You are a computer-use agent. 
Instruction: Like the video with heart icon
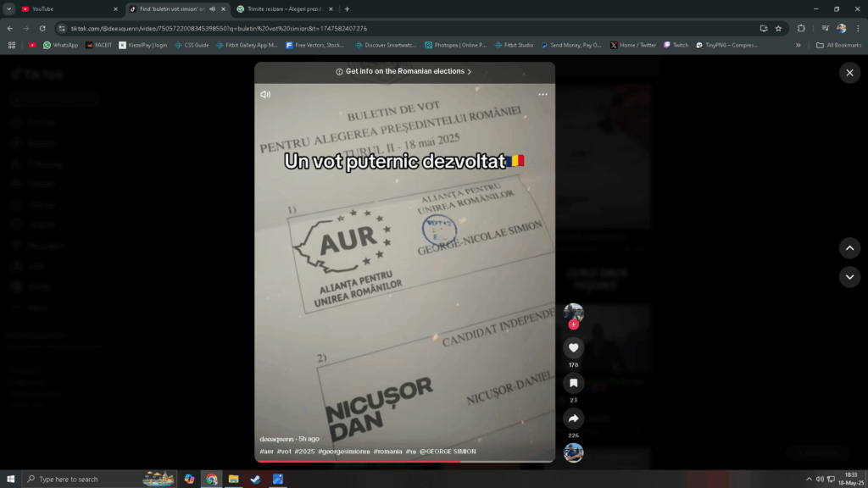point(574,347)
